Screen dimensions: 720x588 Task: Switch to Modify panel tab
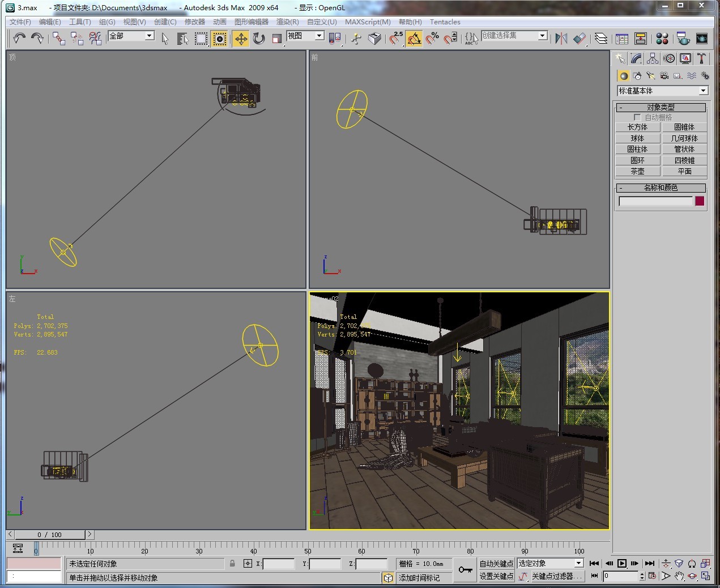(636, 58)
